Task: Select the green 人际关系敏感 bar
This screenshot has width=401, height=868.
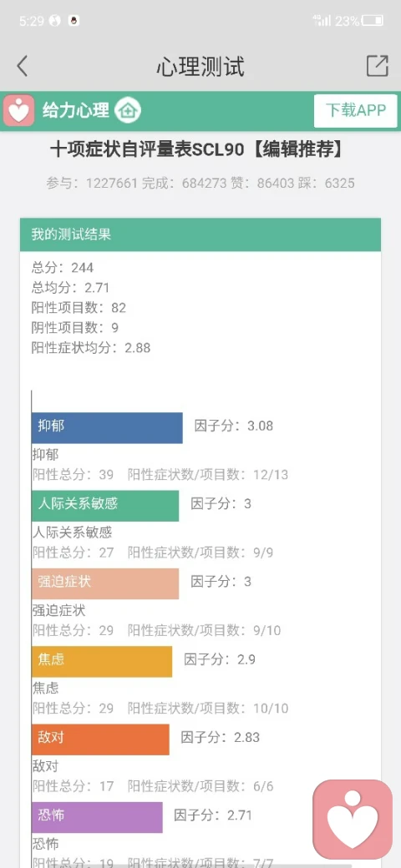Action: click(x=105, y=506)
